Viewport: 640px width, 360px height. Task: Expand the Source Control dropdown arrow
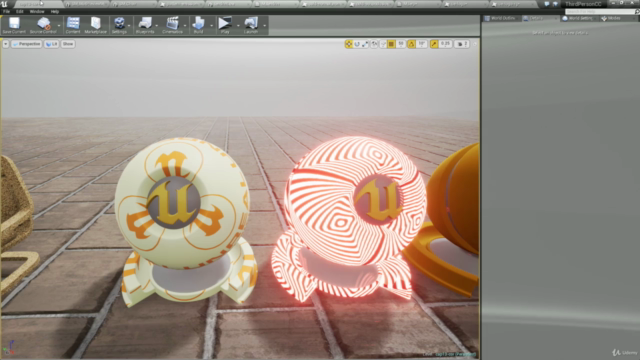point(59,26)
